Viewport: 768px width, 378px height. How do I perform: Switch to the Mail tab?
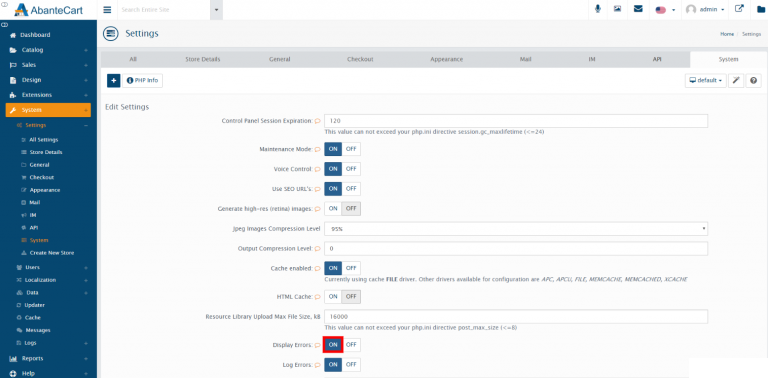click(526, 59)
